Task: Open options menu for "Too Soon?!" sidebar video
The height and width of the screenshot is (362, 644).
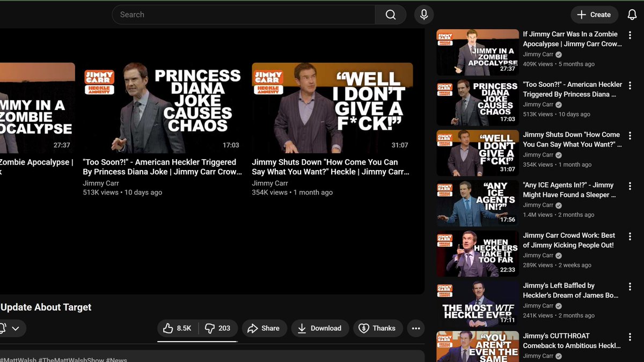Action: click(630, 85)
